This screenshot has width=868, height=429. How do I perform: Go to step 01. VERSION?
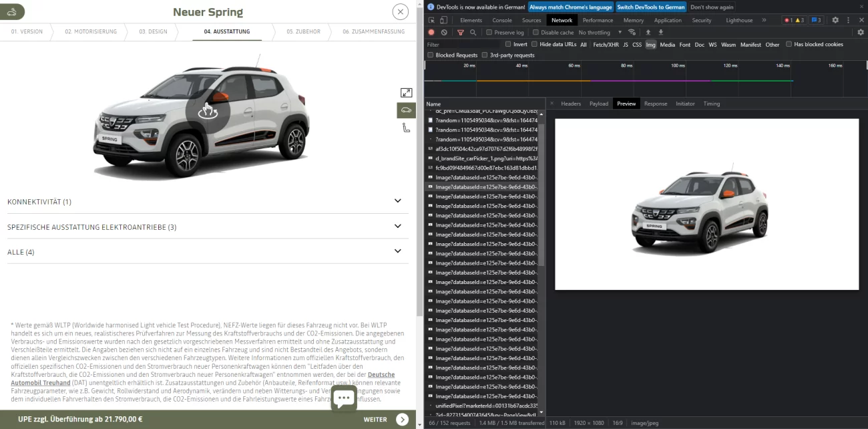click(27, 31)
